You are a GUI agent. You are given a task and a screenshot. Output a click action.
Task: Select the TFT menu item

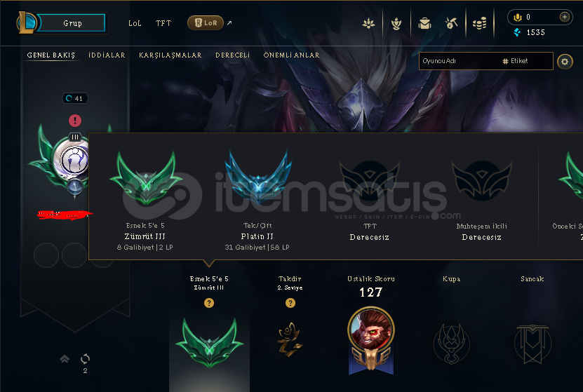(163, 23)
